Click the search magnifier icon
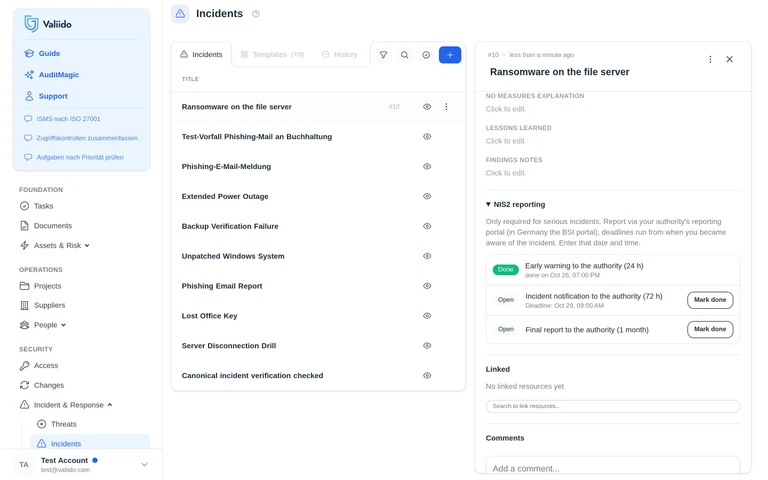768x480 pixels. (x=405, y=55)
